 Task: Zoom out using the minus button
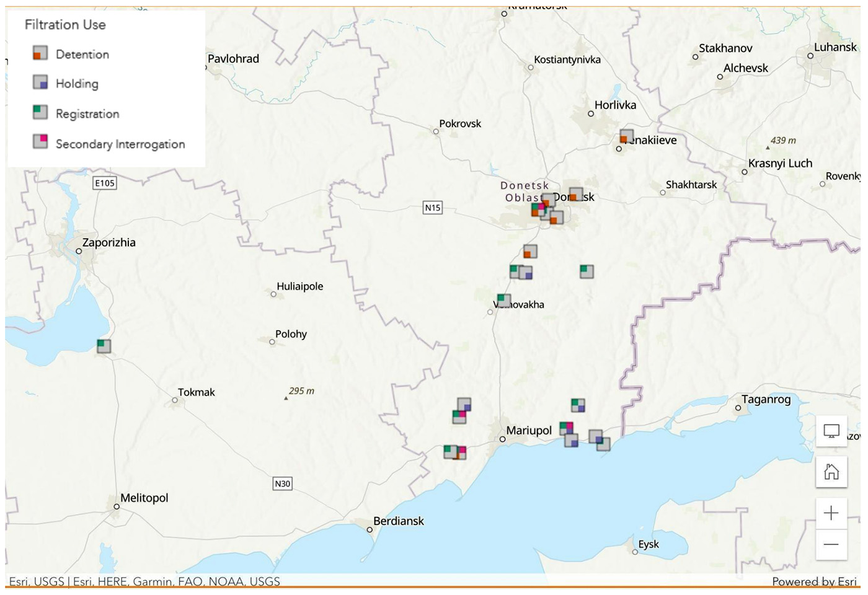click(x=831, y=544)
